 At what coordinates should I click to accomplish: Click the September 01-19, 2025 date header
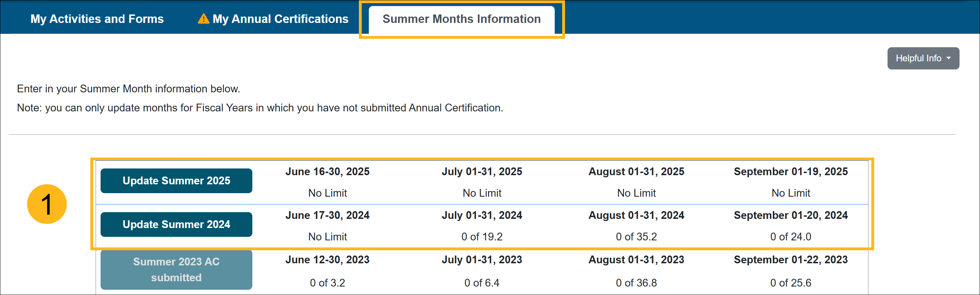click(790, 171)
